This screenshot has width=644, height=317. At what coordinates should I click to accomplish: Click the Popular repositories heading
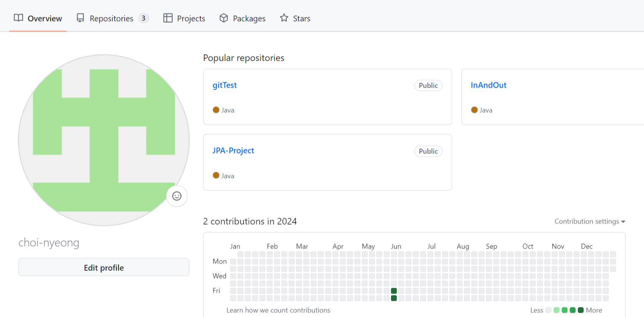point(244,58)
